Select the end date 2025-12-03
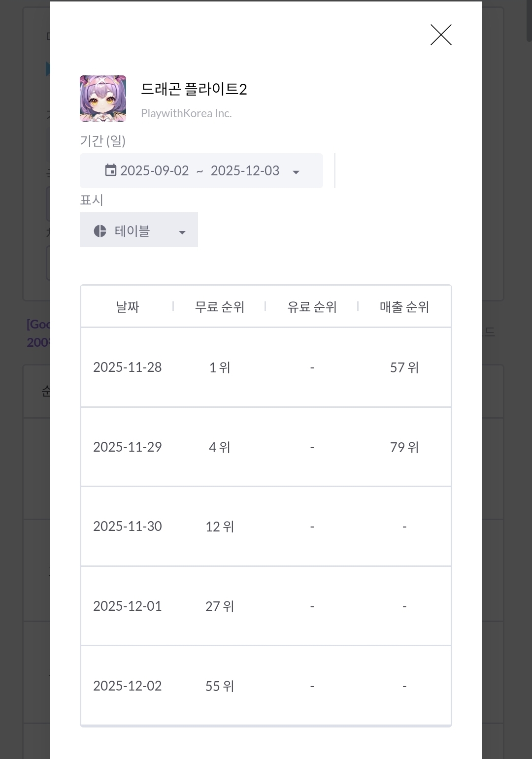Image resolution: width=532 pixels, height=759 pixels. [245, 171]
